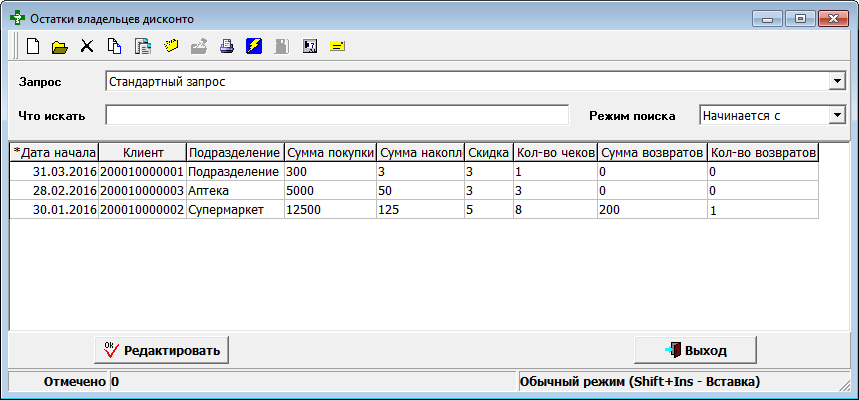Viewport: 859px width, 400px height.
Task: Click the new blank document icon
Action: click(x=33, y=46)
